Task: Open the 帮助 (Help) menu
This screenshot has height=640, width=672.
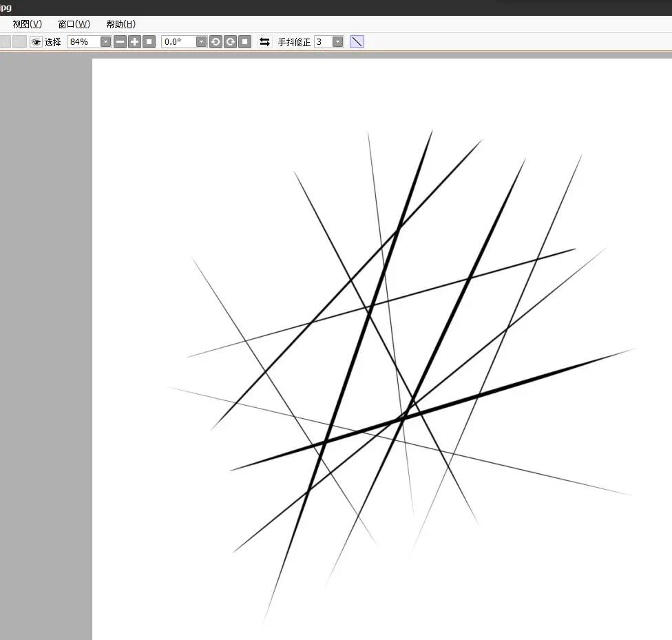Action: coord(120,23)
